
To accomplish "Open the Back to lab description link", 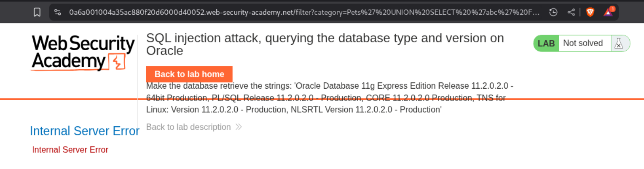I will coord(188,127).
